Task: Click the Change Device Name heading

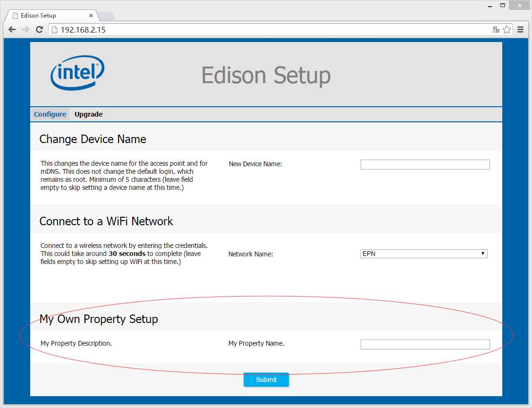Action: 93,139
